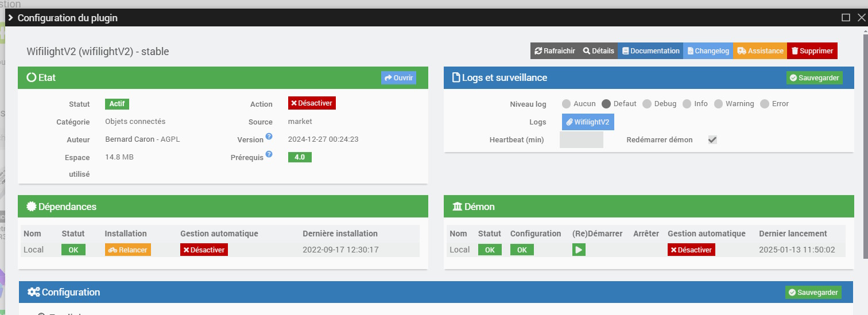Open the Détails button

[x=598, y=50]
